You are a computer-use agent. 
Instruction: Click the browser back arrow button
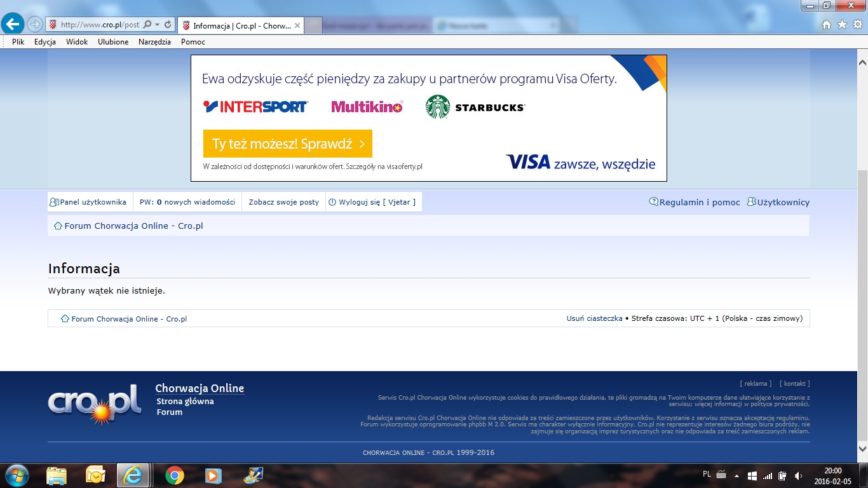pyautogui.click(x=13, y=24)
